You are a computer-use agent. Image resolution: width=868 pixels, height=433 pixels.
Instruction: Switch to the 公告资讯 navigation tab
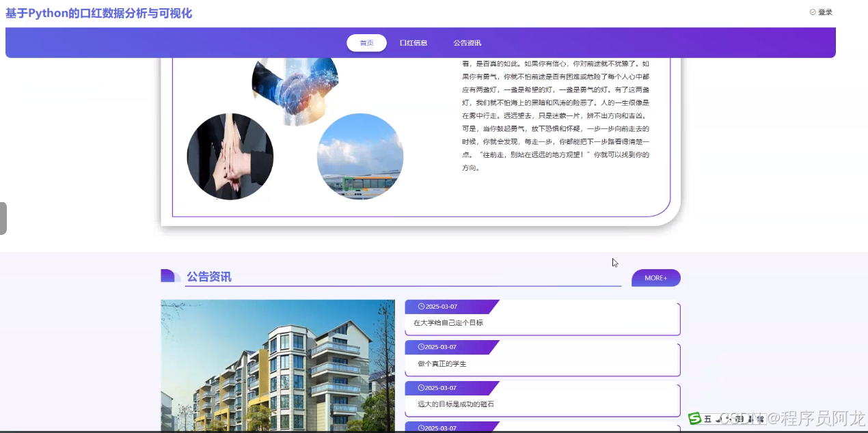click(467, 43)
